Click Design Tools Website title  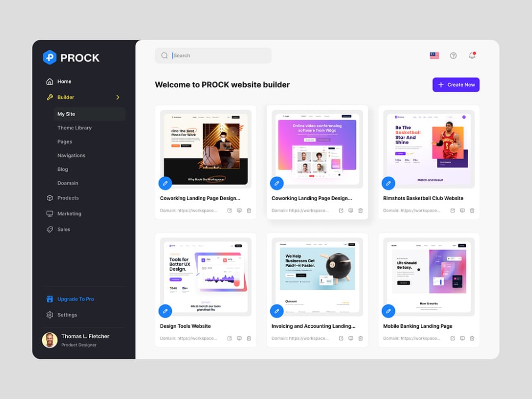point(185,326)
